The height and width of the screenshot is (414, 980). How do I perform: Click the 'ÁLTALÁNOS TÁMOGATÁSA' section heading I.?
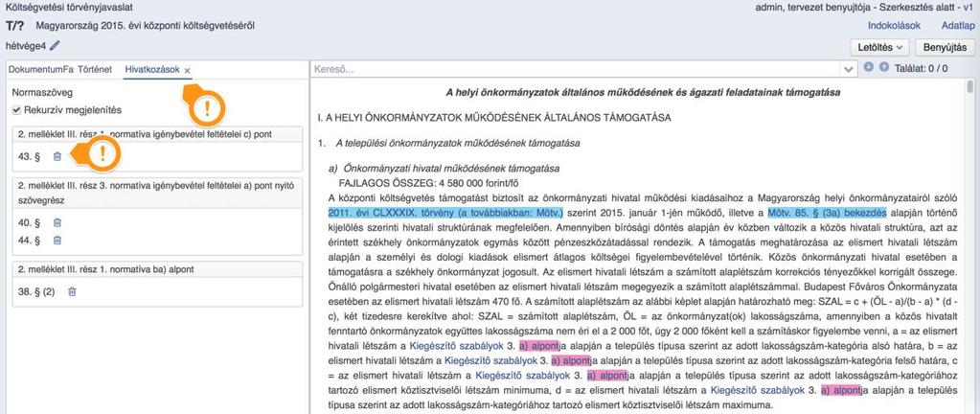[x=493, y=118]
